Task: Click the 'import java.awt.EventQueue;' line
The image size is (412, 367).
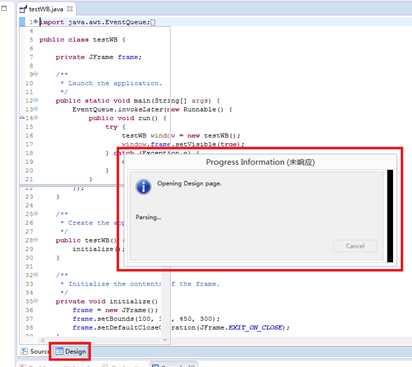Action: [97, 22]
